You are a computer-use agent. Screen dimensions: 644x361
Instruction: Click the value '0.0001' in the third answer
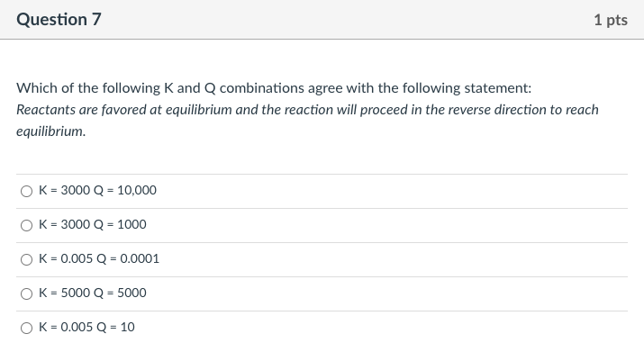[140, 258]
